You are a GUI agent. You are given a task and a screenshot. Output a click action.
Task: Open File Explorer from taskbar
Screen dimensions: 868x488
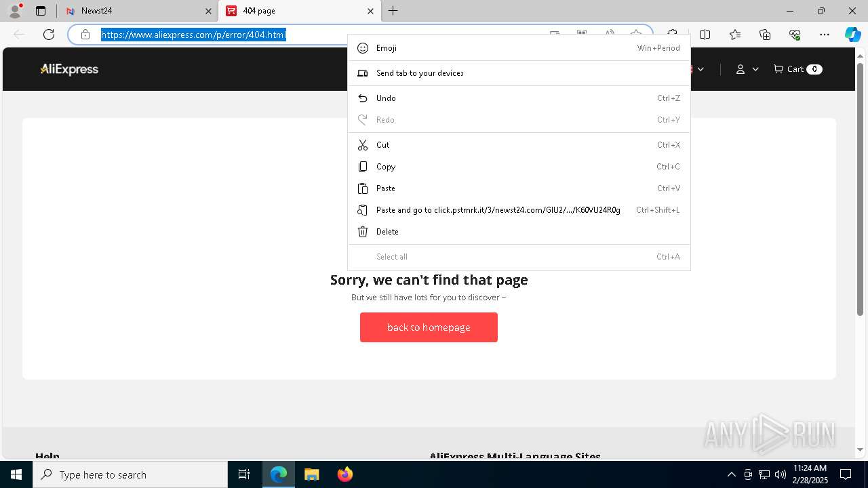click(311, 474)
